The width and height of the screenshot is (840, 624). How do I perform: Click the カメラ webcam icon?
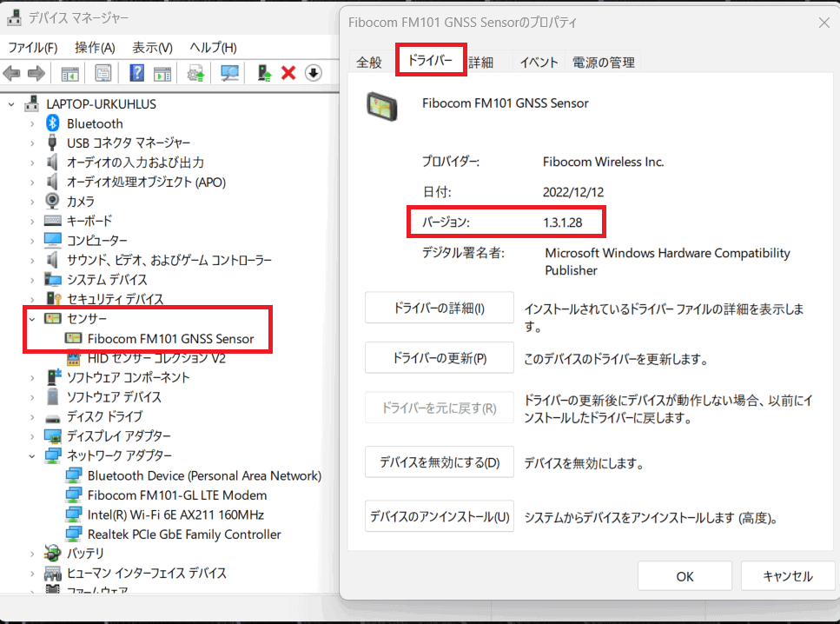pos(52,201)
